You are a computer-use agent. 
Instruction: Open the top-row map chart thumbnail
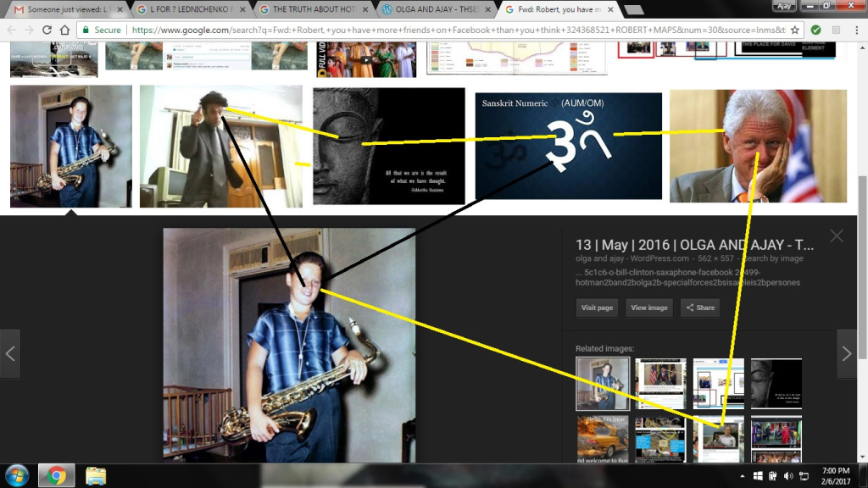tap(516, 58)
